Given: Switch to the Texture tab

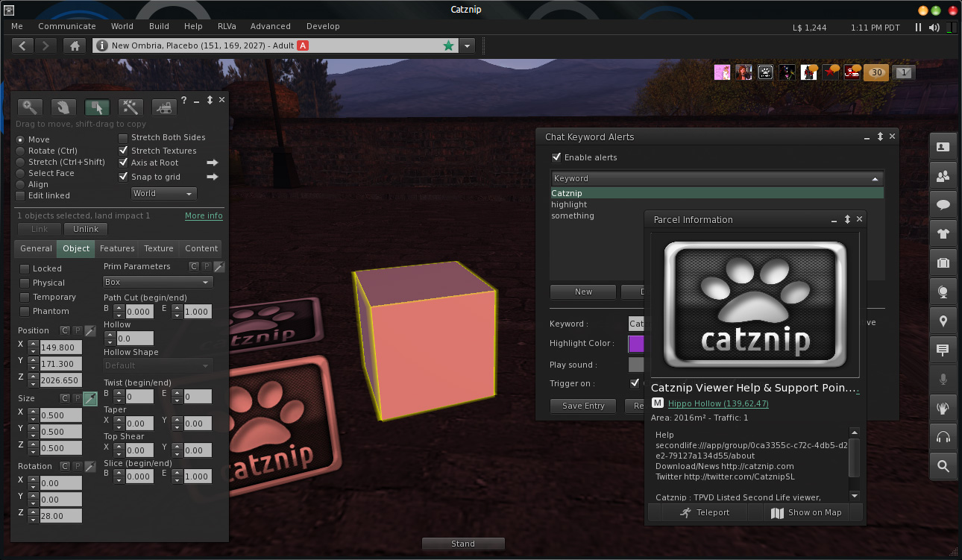Looking at the screenshot, I should tap(158, 248).
